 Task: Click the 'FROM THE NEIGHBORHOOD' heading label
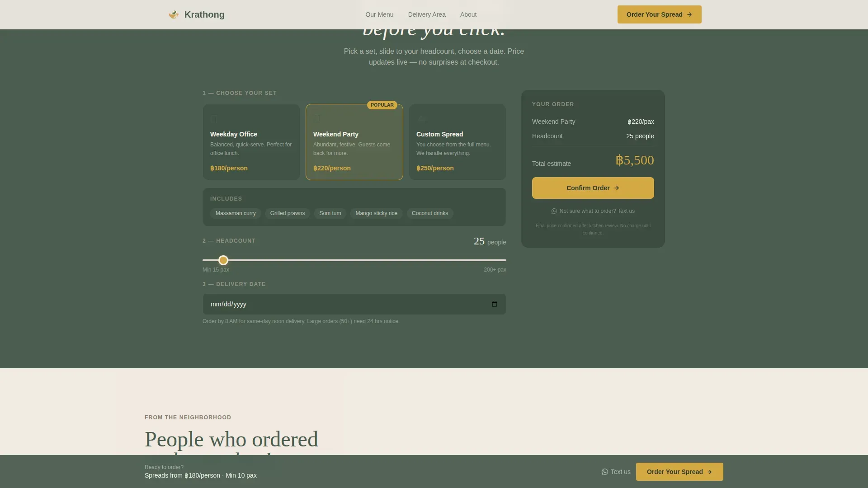point(188,418)
